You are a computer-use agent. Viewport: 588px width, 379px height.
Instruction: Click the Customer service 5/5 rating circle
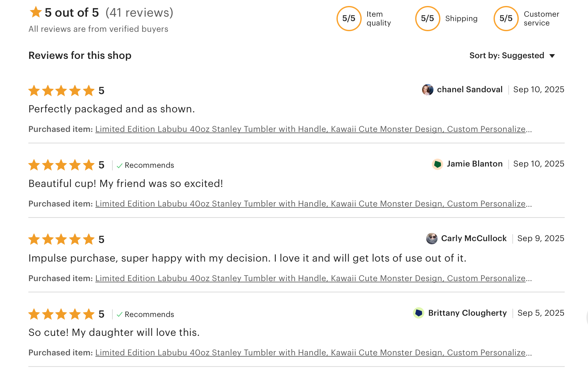pyautogui.click(x=506, y=19)
